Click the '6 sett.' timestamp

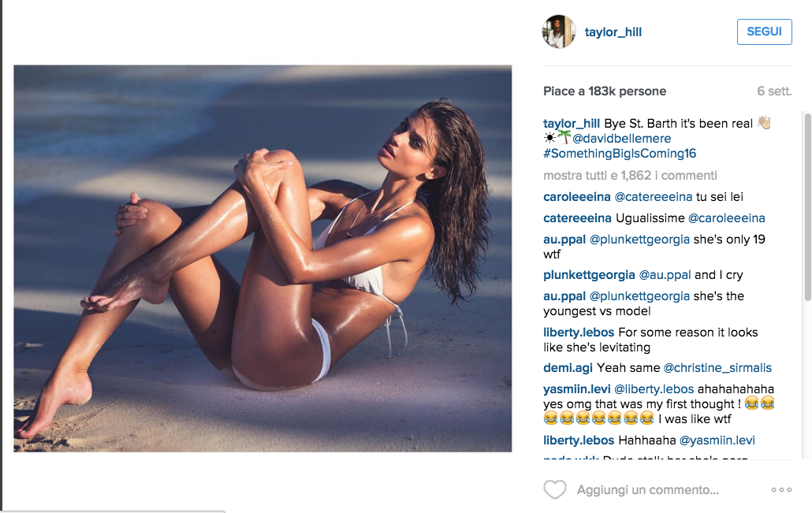[774, 91]
